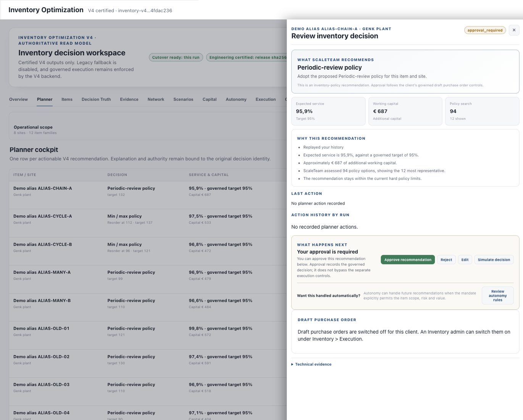Go to the Decision Truth tab
523x420 pixels.
pyautogui.click(x=96, y=99)
